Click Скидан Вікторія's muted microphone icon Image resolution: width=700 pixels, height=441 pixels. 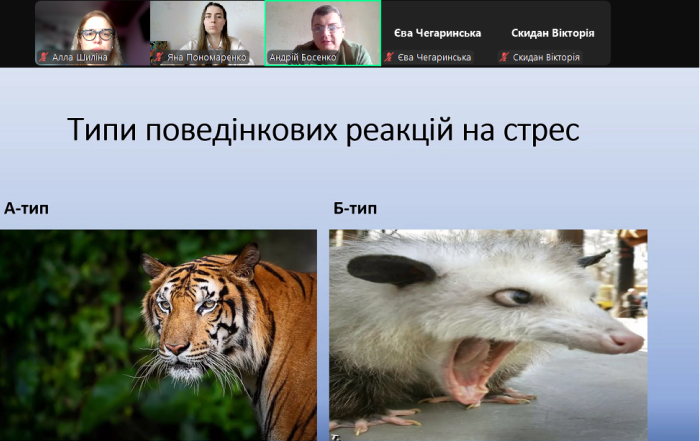(x=504, y=58)
